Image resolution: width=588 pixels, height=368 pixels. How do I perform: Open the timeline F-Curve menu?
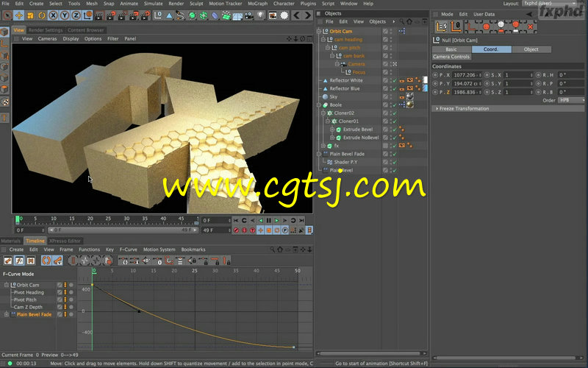click(128, 250)
